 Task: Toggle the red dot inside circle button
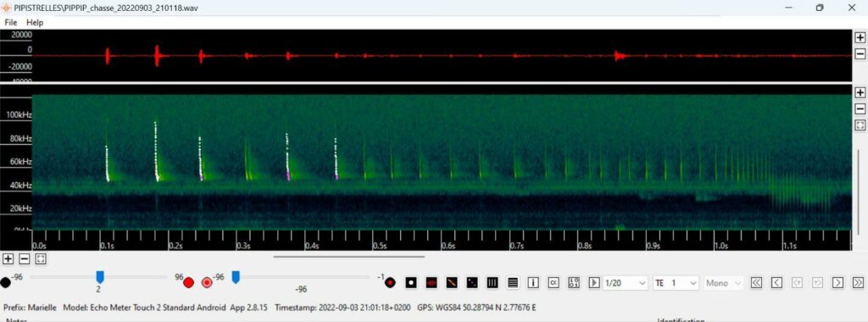tap(207, 283)
